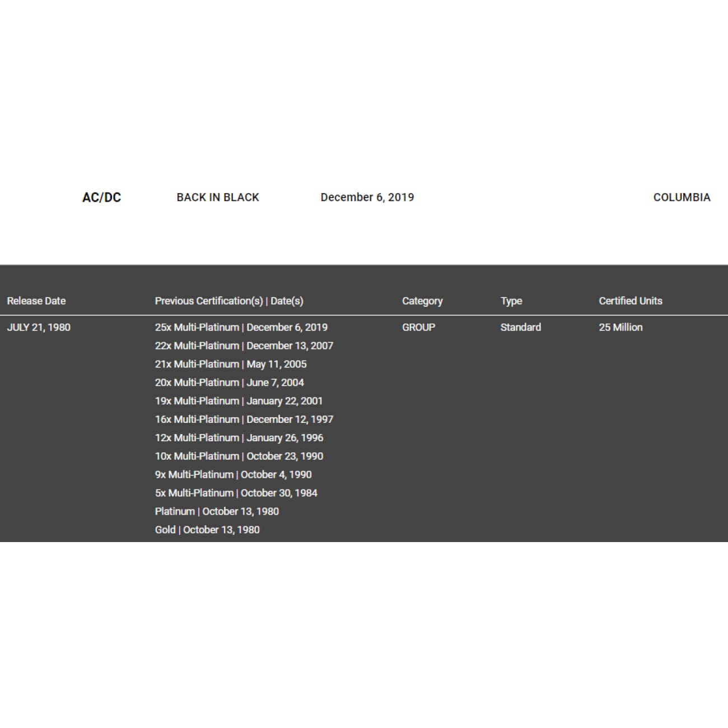Click the 12x Multi-Platinum January 26, 1996 row
The height and width of the screenshot is (728, 728).
pyautogui.click(x=239, y=438)
